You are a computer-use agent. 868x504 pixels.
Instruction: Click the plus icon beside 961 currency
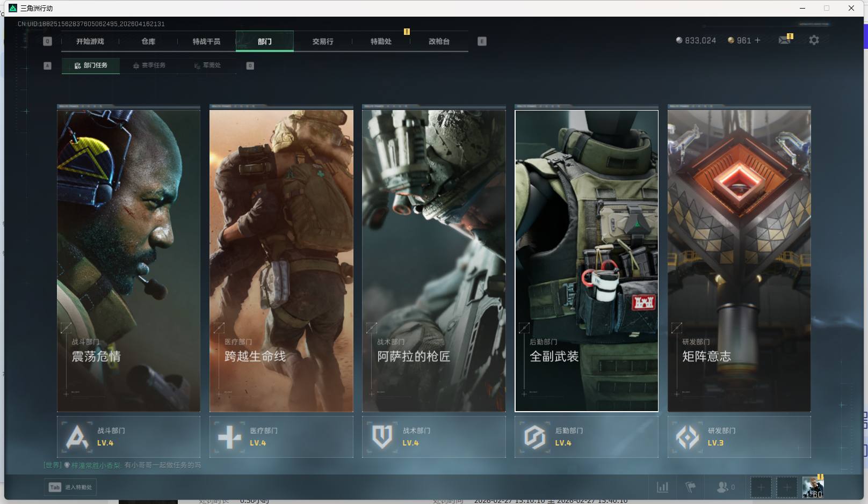758,40
